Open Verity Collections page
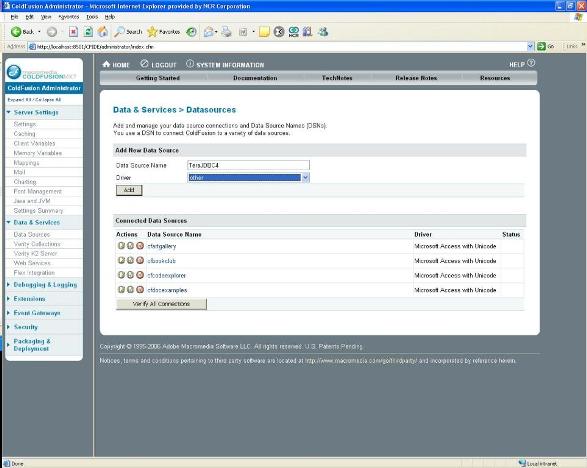Viewport: 587px width, 468px height. [x=37, y=244]
